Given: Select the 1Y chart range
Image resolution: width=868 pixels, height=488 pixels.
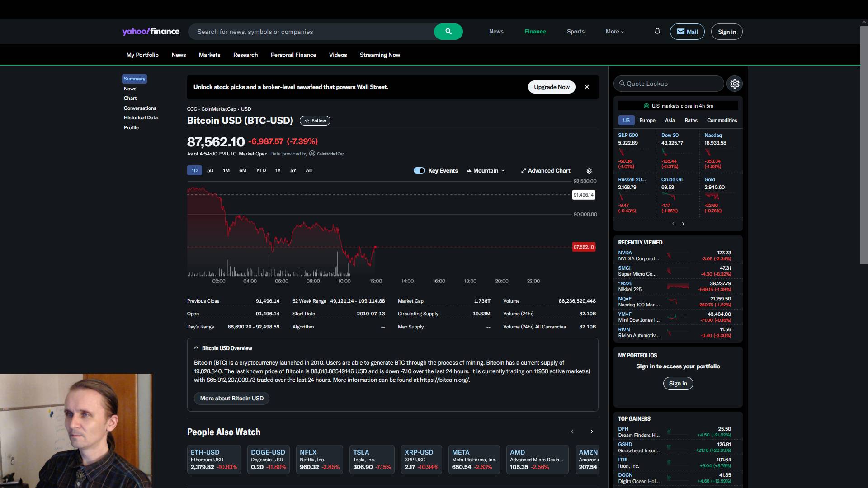Looking at the screenshot, I should pos(278,171).
